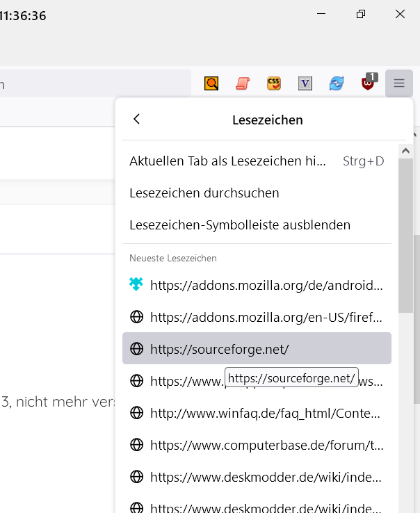Go back from the Lesezeichen panel
This screenshot has height=513, width=420.
(x=136, y=120)
